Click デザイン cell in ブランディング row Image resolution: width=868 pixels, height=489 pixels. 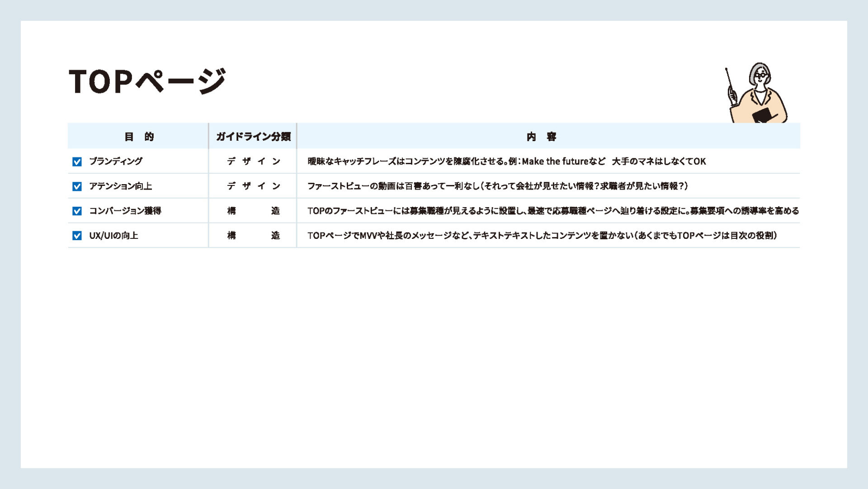[x=253, y=161]
